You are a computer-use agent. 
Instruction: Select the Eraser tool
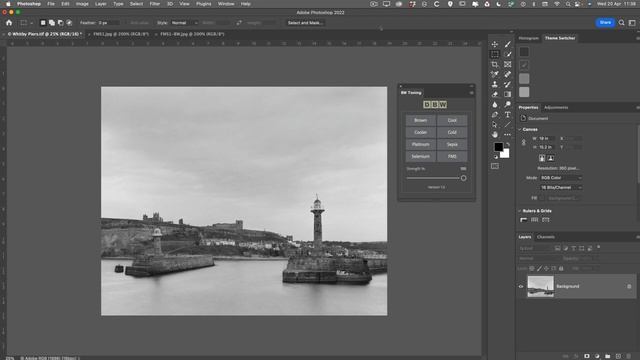495,94
